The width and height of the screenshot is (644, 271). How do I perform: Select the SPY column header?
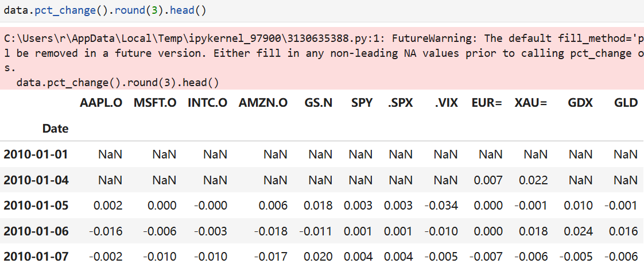pyautogui.click(x=362, y=103)
